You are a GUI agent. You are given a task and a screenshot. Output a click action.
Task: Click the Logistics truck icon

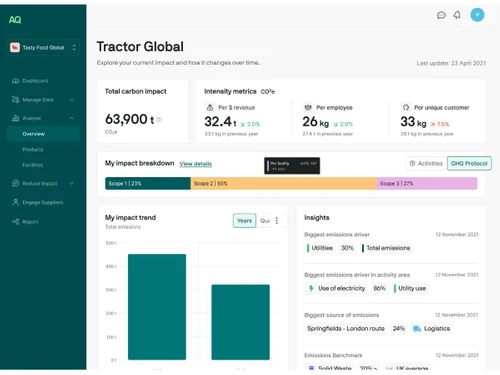click(417, 329)
